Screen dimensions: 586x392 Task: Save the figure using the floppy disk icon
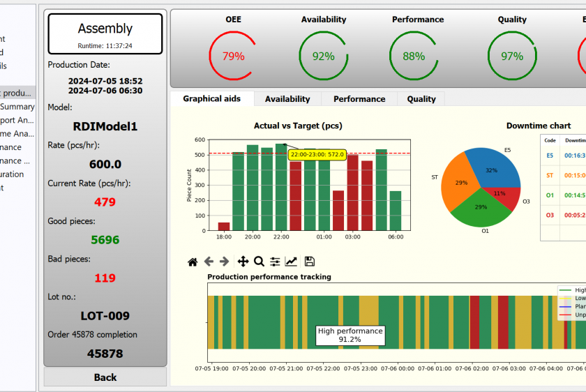point(310,262)
